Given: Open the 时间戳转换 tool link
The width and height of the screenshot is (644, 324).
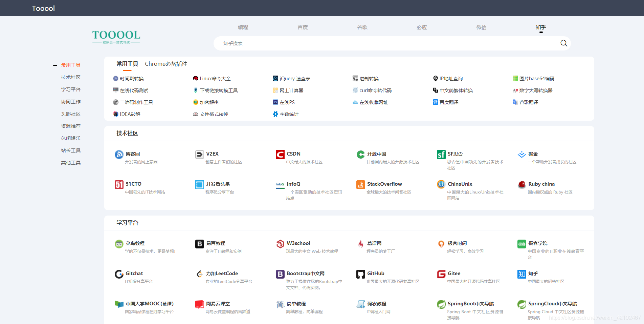Looking at the screenshot, I should tap(128, 79).
